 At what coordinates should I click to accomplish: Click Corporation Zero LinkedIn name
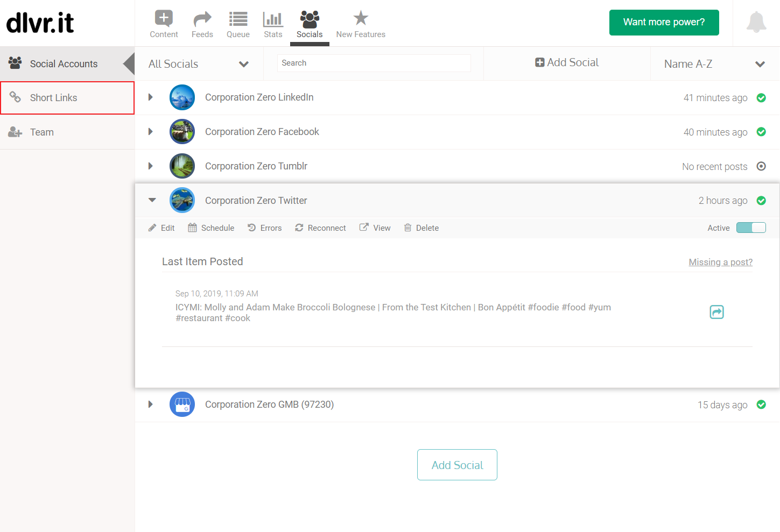tap(259, 97)
